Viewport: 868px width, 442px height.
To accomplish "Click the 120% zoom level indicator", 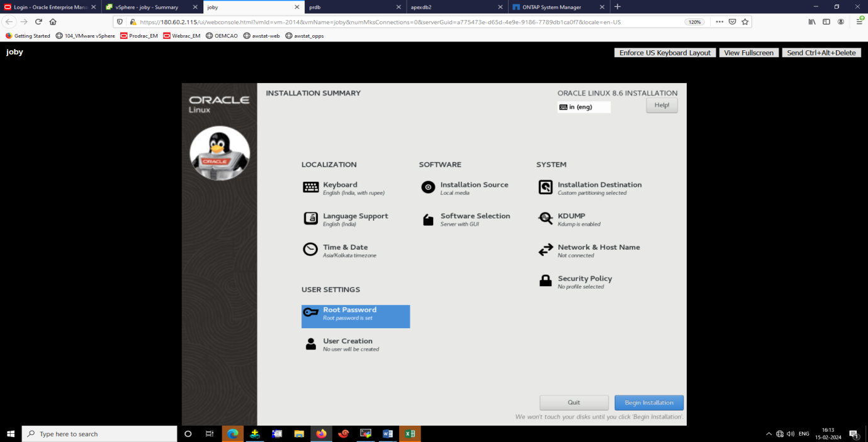I will click(694, 21).
